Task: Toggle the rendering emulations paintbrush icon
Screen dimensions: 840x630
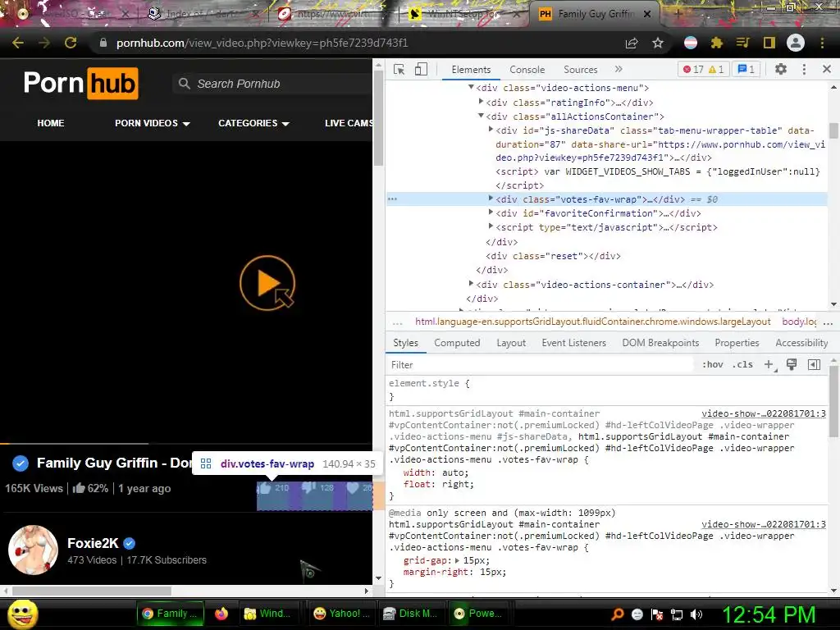Action: pyautogui.click(x=792, y=364)
